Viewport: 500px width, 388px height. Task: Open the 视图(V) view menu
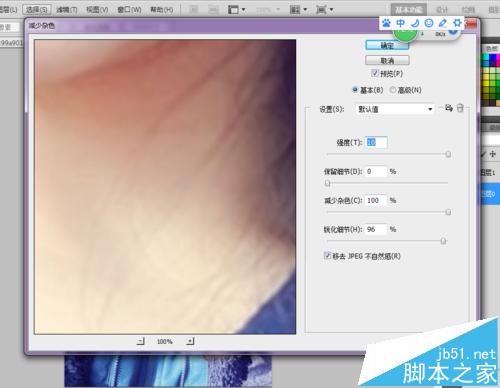tap(97, 10)
